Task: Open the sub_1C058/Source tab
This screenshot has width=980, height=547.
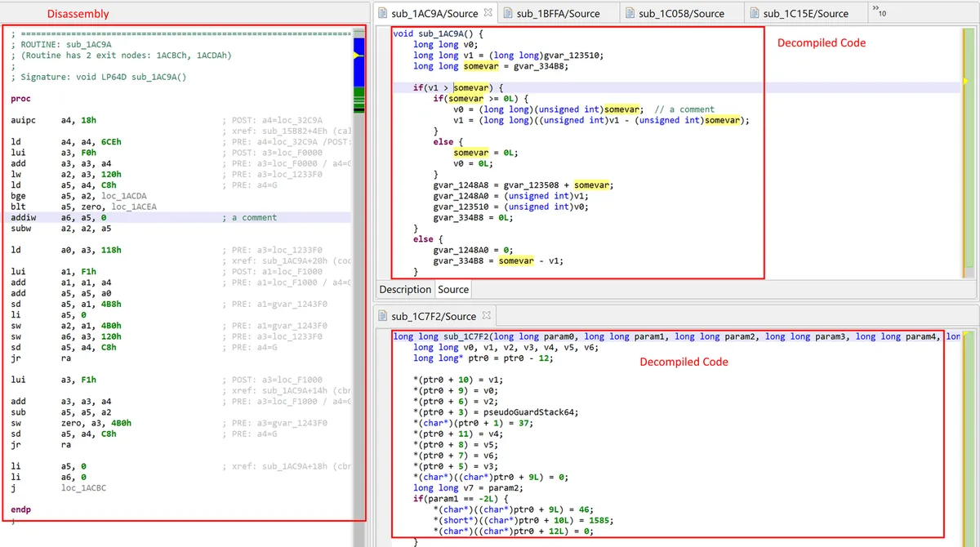Action: (681, 13)
